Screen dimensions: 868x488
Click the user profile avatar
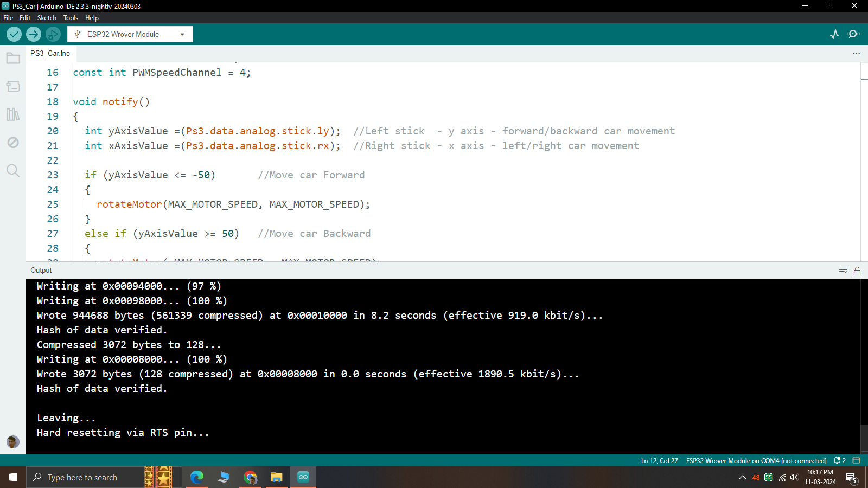(x=13, y=441)
